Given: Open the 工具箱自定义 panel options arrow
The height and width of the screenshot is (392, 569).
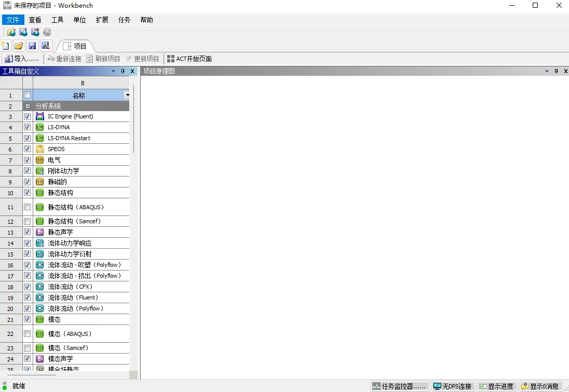Looking at the screenshot, I should (x=114, y=71).
